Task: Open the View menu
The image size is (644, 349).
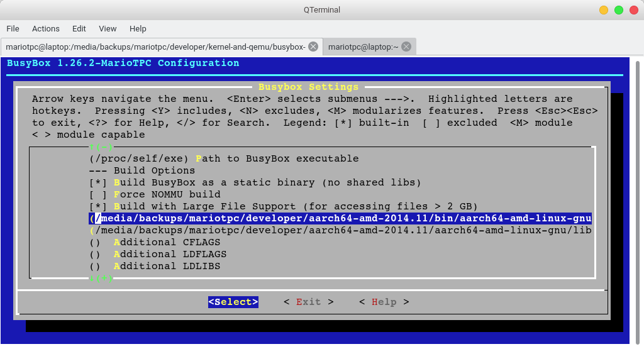Action: tap(108, 29)
